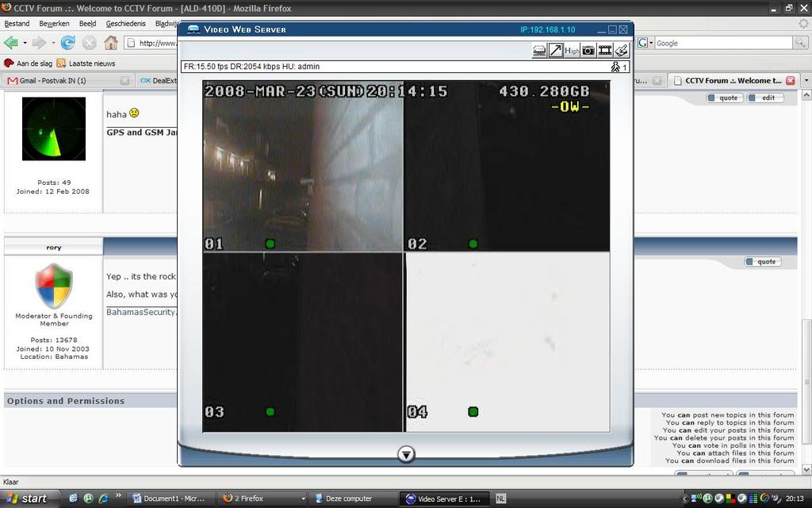The image size is (812, 508).
Task: Open the back history dropdown arrow
Action: (25, 43)
